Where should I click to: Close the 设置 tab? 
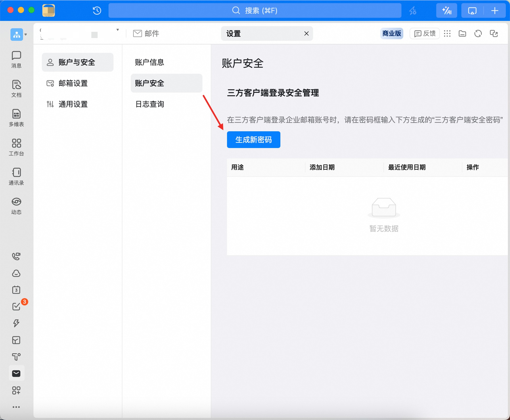[307, 33]
